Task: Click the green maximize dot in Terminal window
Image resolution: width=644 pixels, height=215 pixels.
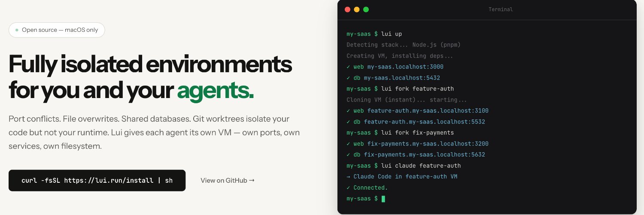Action: (x=366, y=9)
